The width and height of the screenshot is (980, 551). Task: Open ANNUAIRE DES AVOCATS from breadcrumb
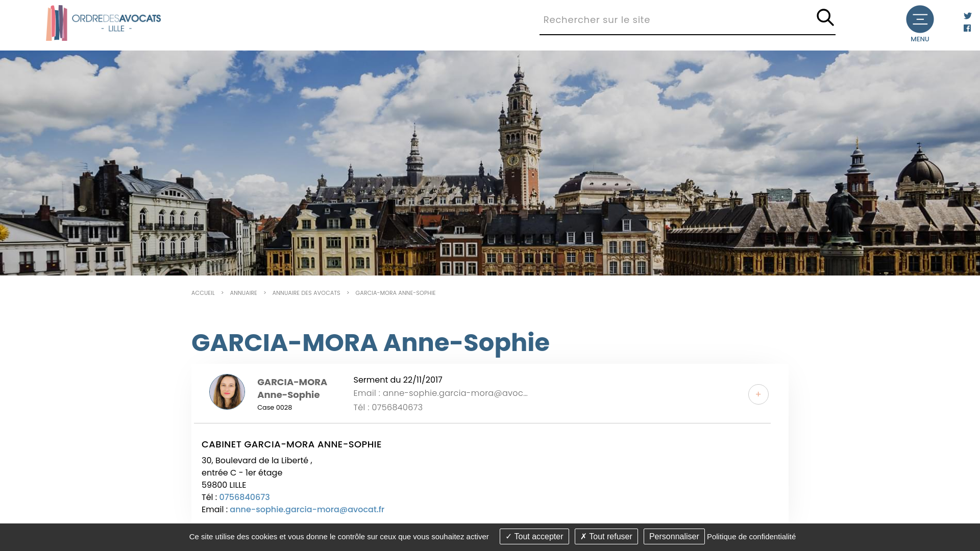306,293
